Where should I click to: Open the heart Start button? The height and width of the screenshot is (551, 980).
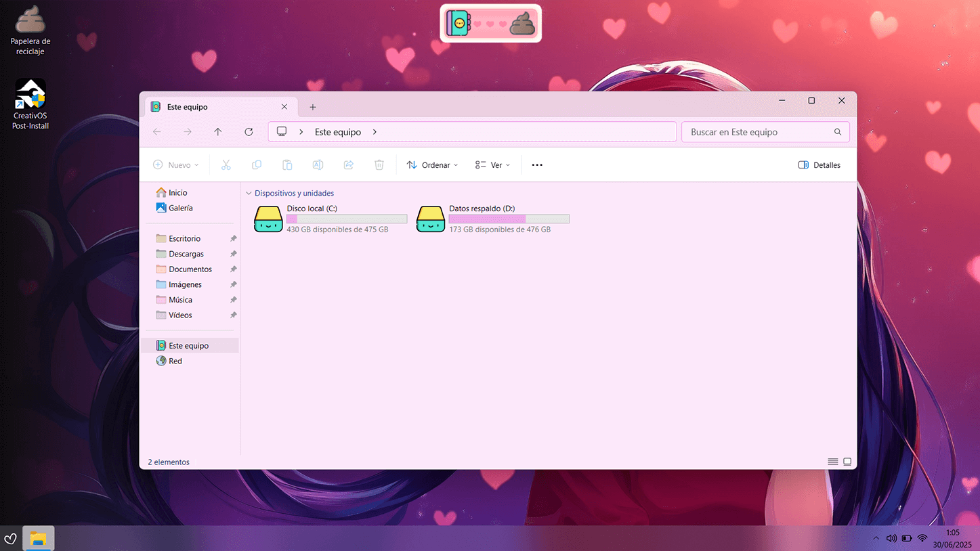10,539
